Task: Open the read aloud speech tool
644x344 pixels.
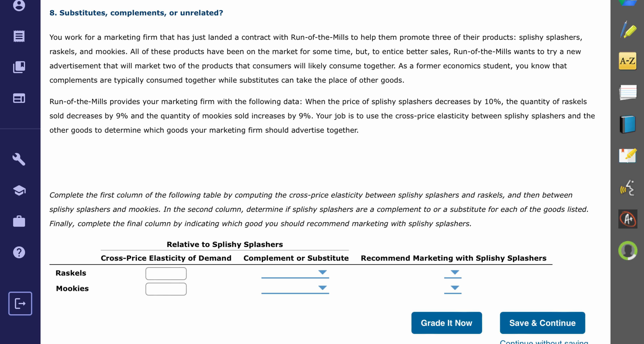Action: click(x=627, y=188)
